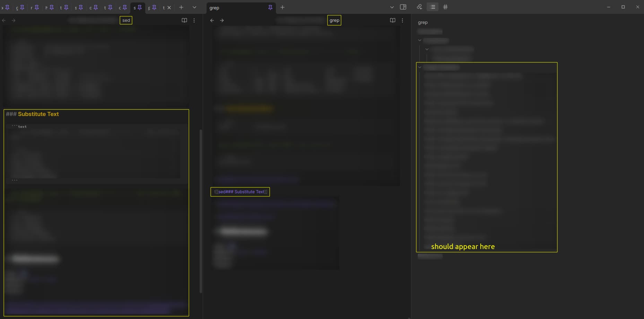Close the unpinned 't' tab
The height and width of the screenshot is (319, 644).
pyautogui.click(x=169, y=8)
